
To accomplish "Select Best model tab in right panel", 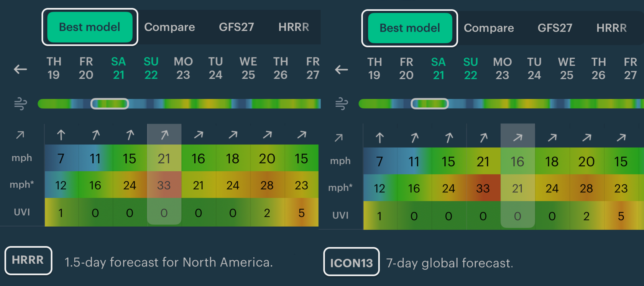I will click(410, 28).
